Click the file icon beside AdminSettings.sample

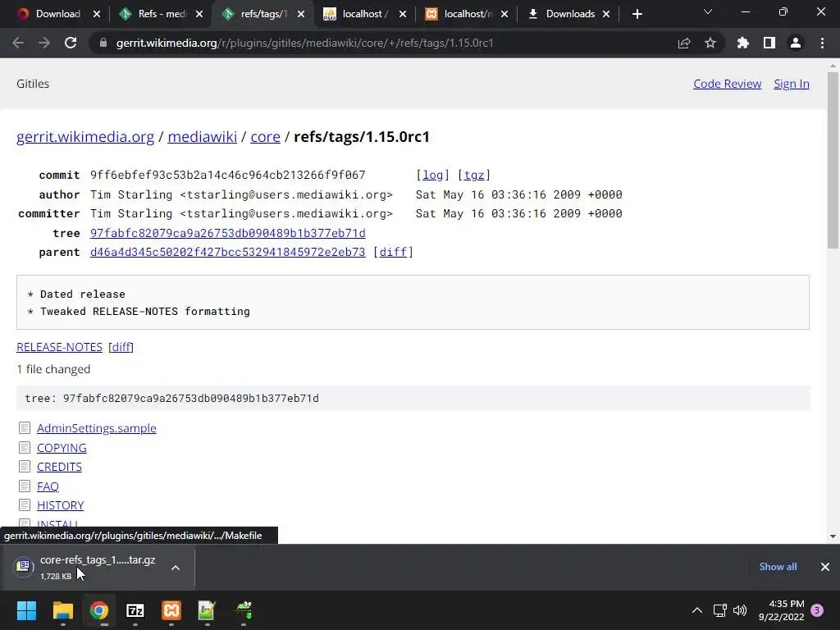coord(25,427)
